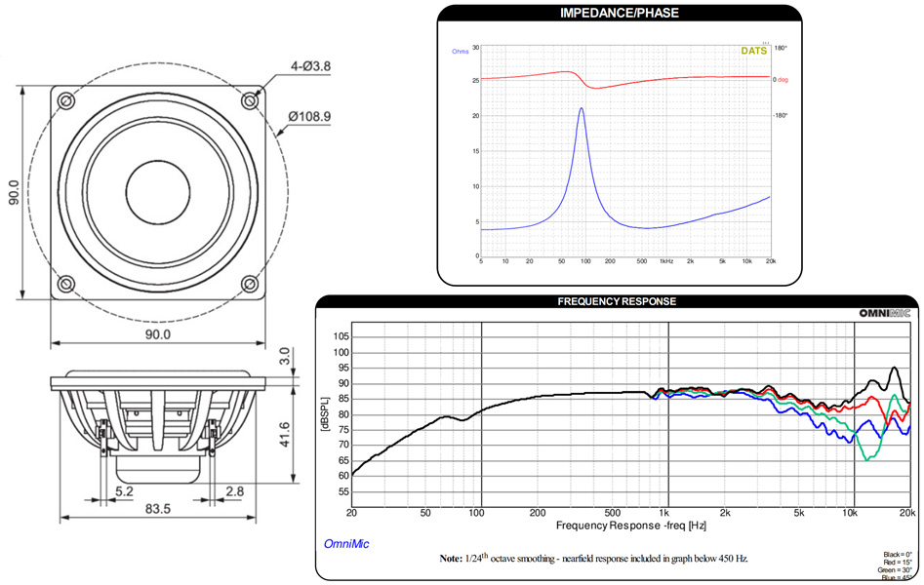Click the Green = 30° legend entry

897,570
